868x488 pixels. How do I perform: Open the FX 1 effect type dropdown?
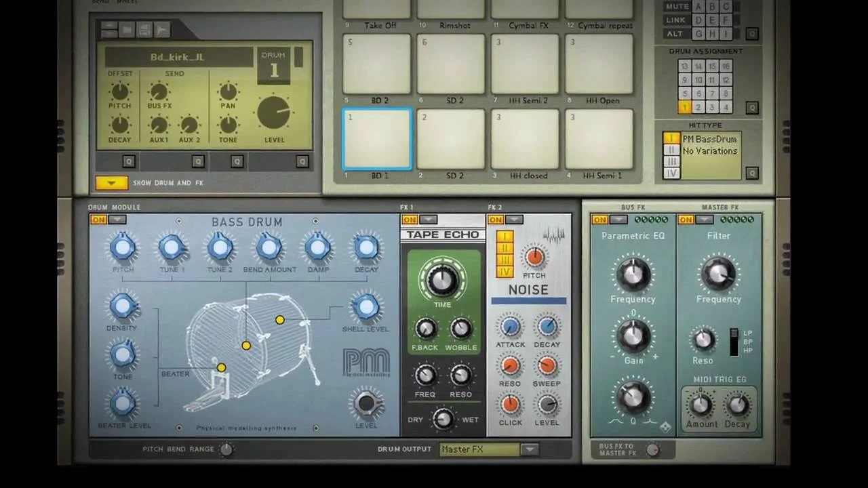coord(428,220)
